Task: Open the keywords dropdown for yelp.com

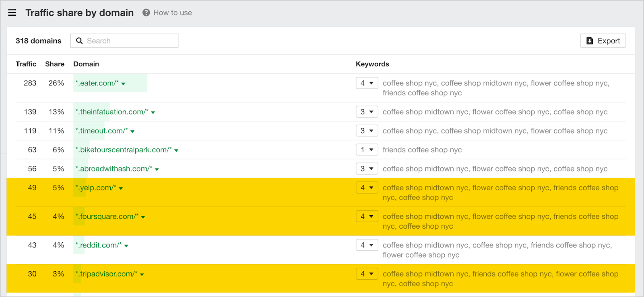Action: click(x=367, y=188)
